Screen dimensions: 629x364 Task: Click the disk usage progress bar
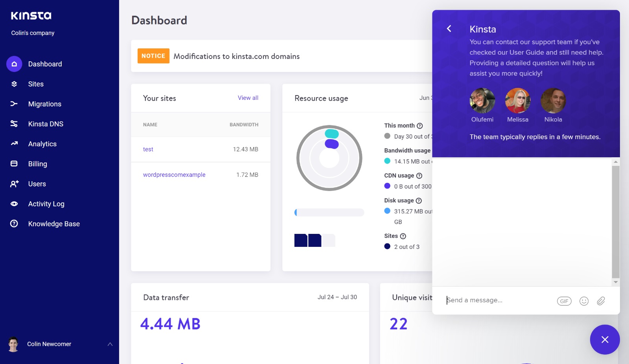329,212
